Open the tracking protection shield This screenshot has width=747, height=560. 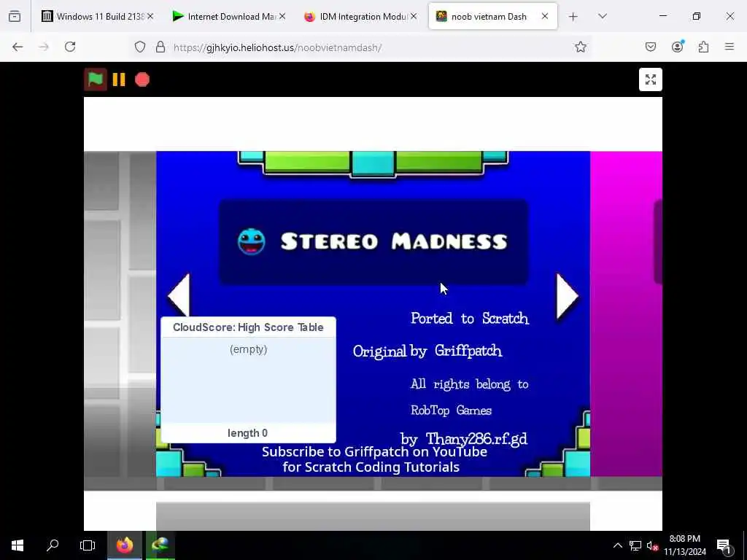139,47
